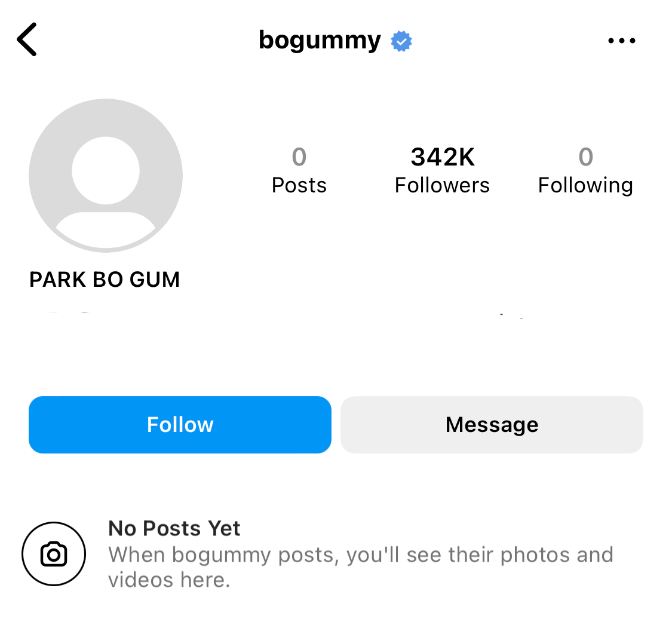Click the Following label text
672x622 pixels.
coord(585,186)
